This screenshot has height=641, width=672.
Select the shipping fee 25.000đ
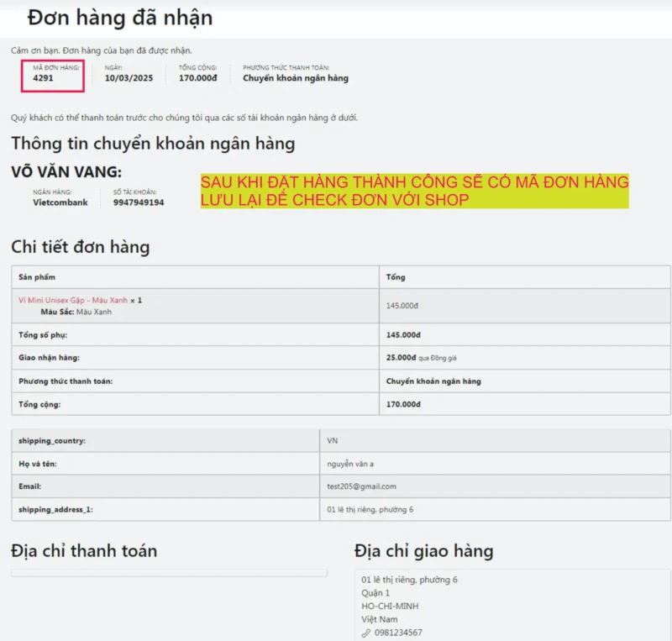(x=402, y=358)
